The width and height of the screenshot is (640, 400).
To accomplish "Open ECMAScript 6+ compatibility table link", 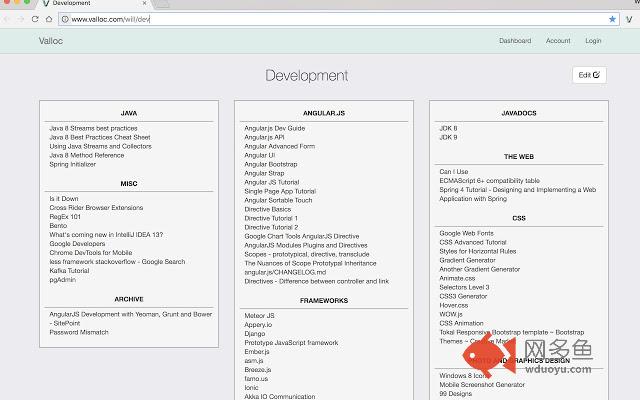I will pyautogui.click(x=489, y=180).
